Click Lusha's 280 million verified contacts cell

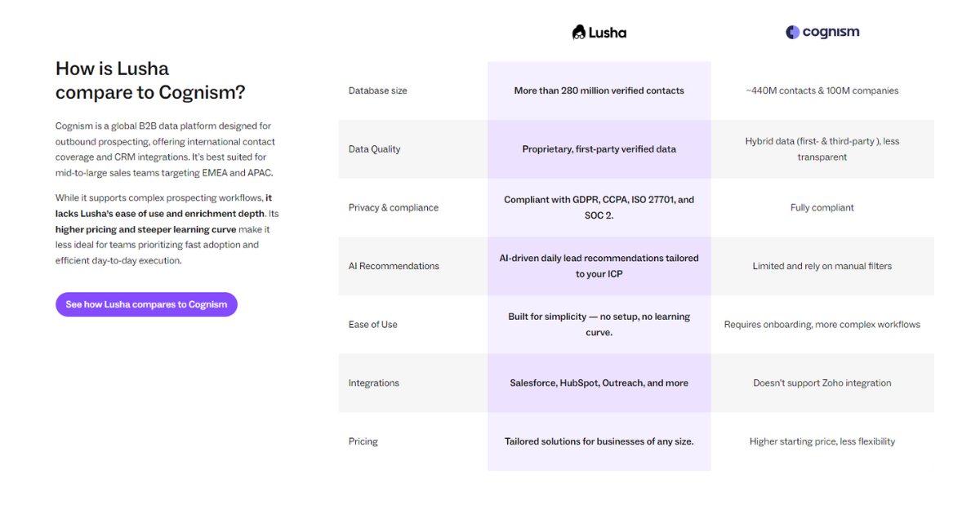599,91
